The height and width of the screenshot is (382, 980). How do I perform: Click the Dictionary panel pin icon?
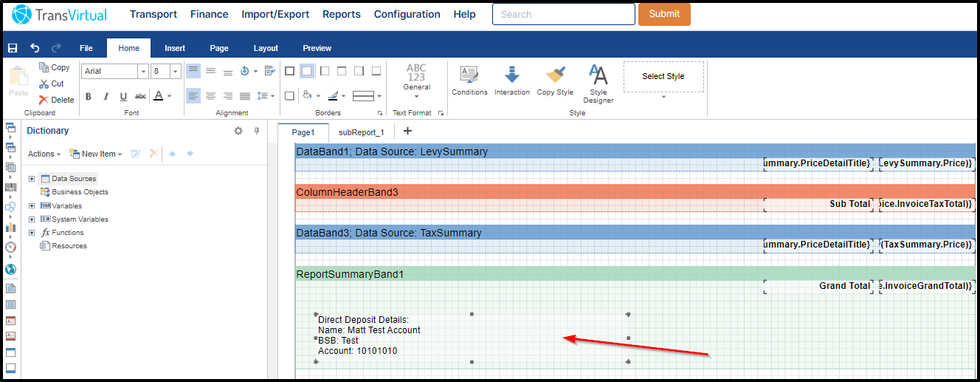(x=257, y=131)
